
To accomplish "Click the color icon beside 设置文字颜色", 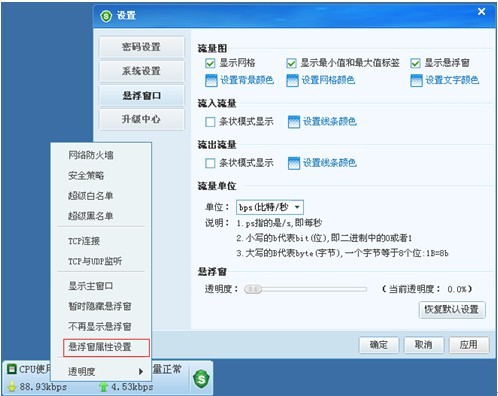I will pyautogui.click(x=416, y=80).
